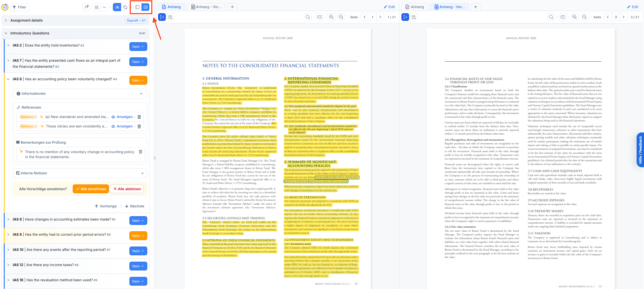The height and width of the screenshot is (289, 644).
Task: Switch to single document view layout
Action: (x=137, y=7)
